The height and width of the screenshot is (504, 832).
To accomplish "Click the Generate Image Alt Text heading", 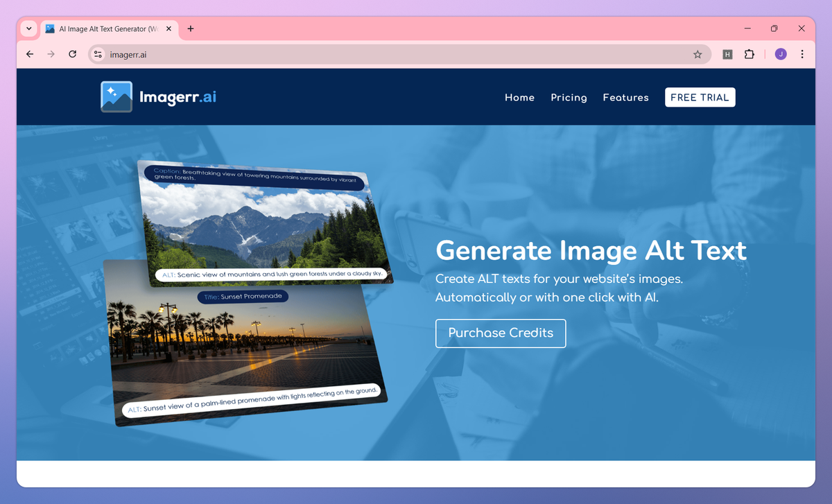I will pos(591,250).
